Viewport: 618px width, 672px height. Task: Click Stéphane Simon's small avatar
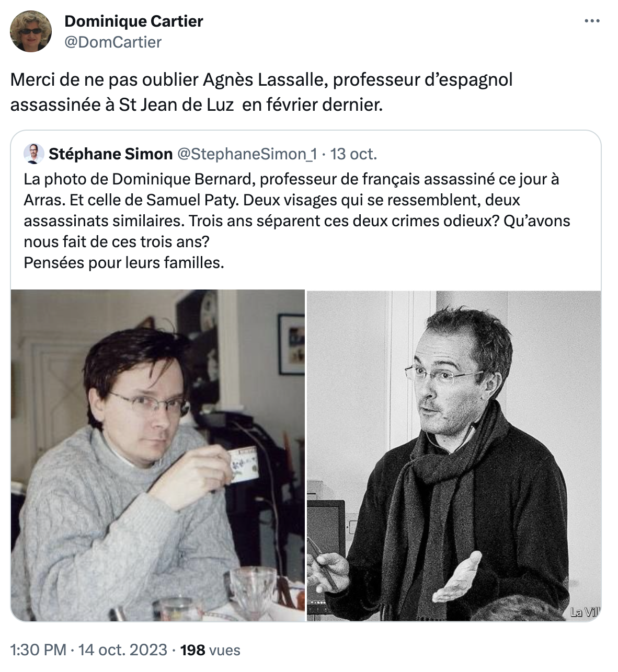(x=33, y=154)
